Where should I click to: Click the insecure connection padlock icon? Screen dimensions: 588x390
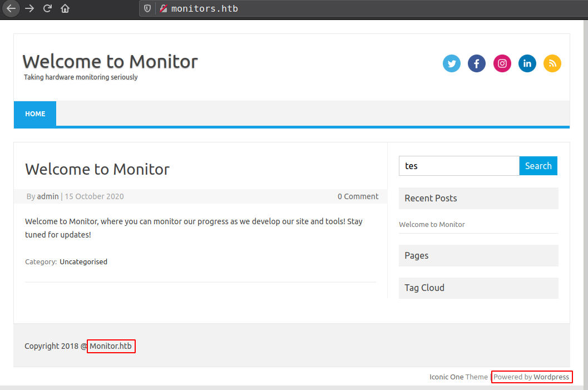(x=163, y=8)
